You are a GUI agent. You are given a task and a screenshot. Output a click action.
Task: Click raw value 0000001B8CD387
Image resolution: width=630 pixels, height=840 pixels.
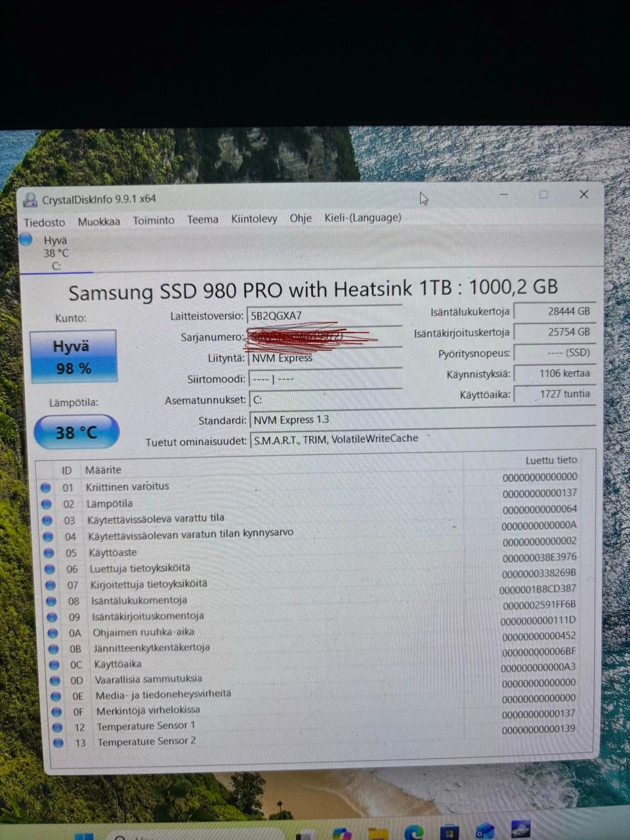pos(537,589)
